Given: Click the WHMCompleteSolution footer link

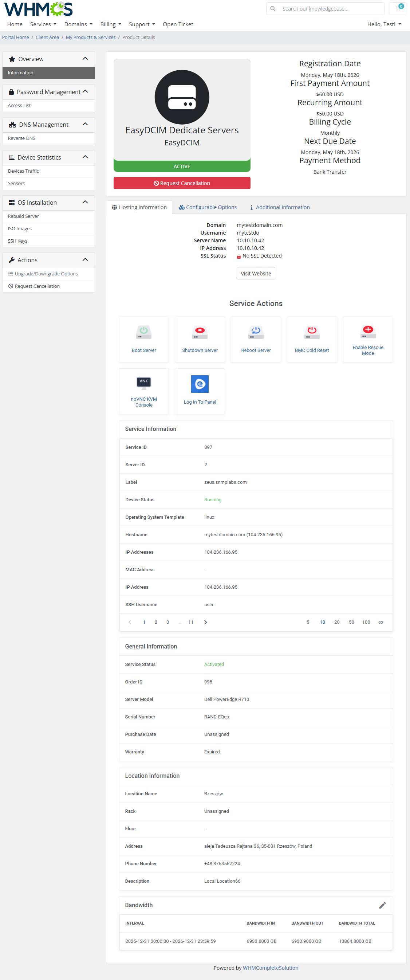Looking at the screenshot, I should coord(271,968).
